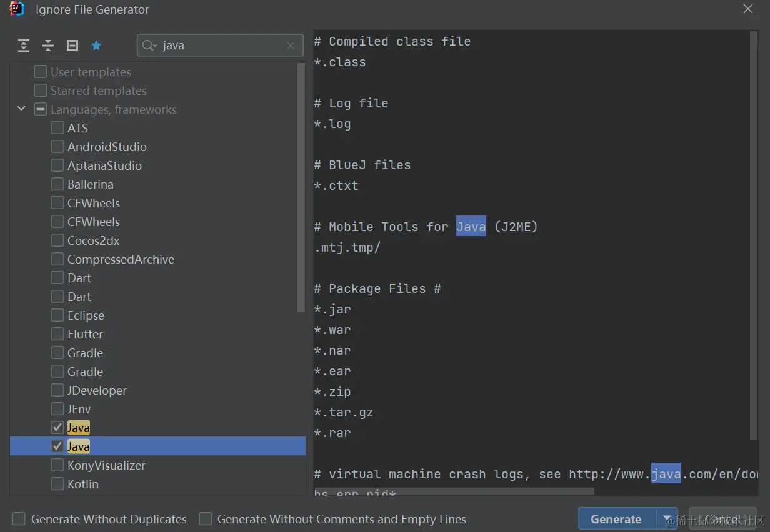Enable the Flutter template checkbox
The width and height of the screenshot is (770, 532).
pyautogui.click(x=57, y=334)
